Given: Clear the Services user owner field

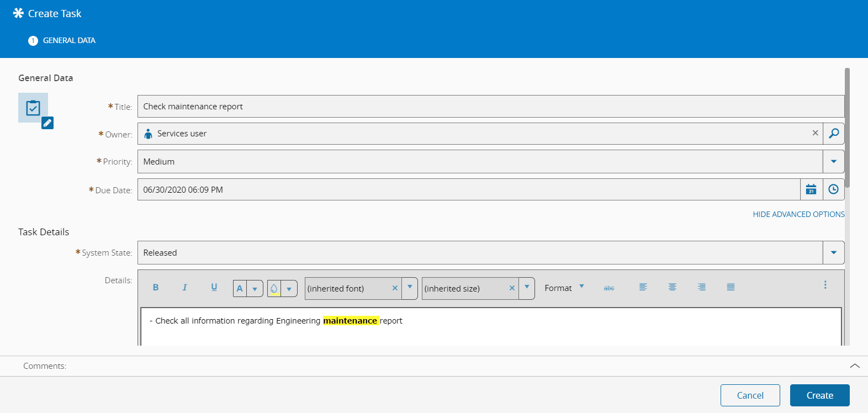Looking at the screenshot, I should tap(815, 133).
